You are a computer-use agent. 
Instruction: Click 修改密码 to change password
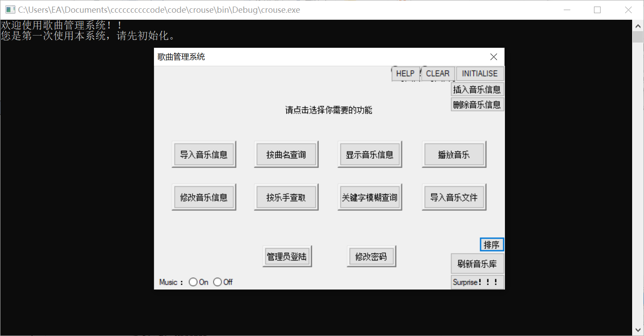click(x=371, y=256)
